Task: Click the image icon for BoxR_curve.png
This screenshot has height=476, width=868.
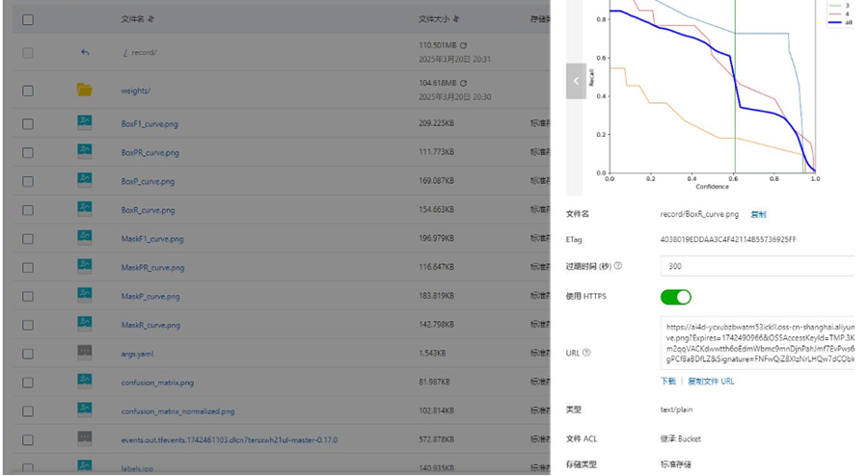Action: coord(85,209)
